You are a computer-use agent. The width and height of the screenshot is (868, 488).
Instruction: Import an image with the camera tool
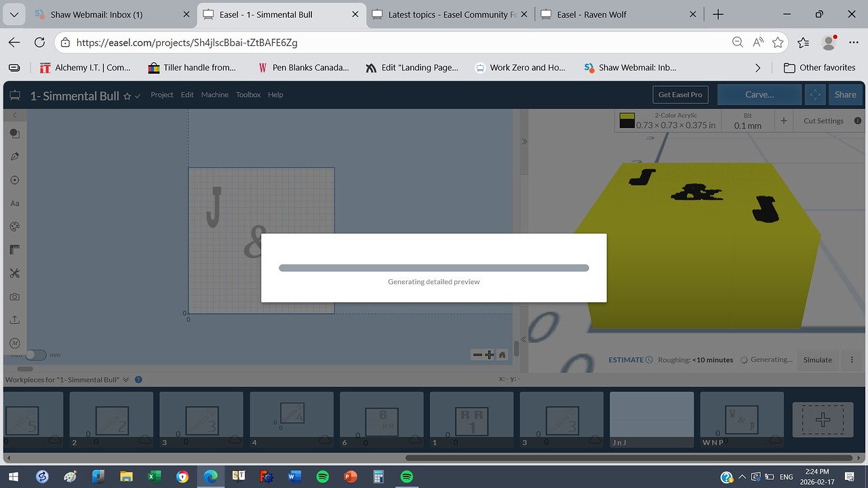coord(14,296)
